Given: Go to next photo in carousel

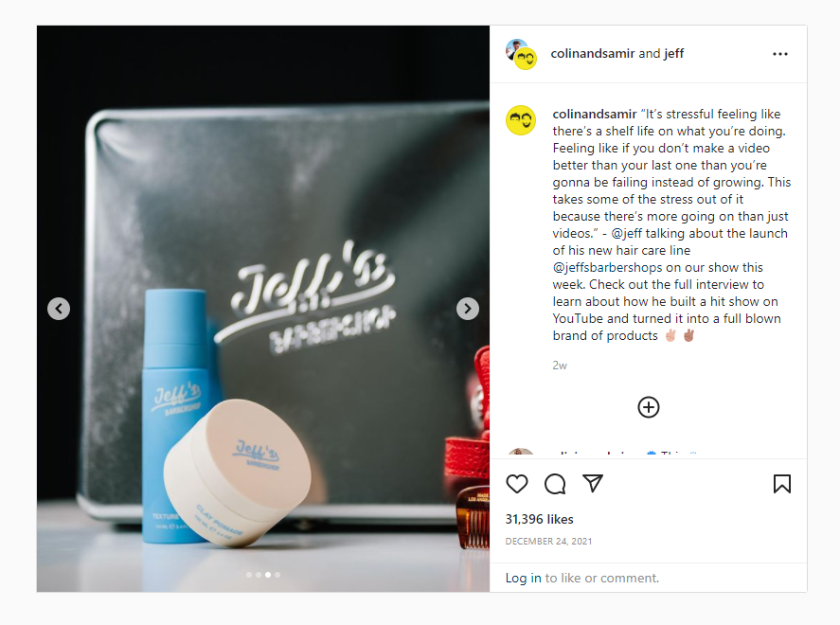Looking at the screenshot, I should click(x=467, y=309).
